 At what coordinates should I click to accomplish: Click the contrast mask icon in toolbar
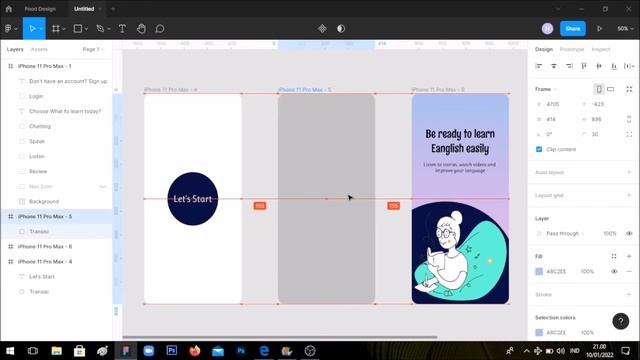[x=341, y=29]
